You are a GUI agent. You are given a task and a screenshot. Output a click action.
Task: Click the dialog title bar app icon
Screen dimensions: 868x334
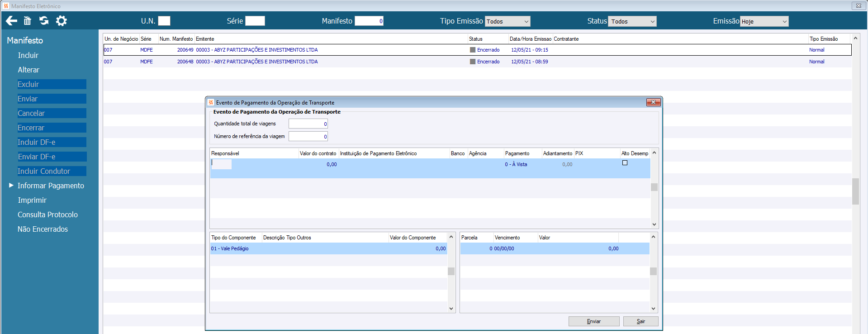[211, 102]
